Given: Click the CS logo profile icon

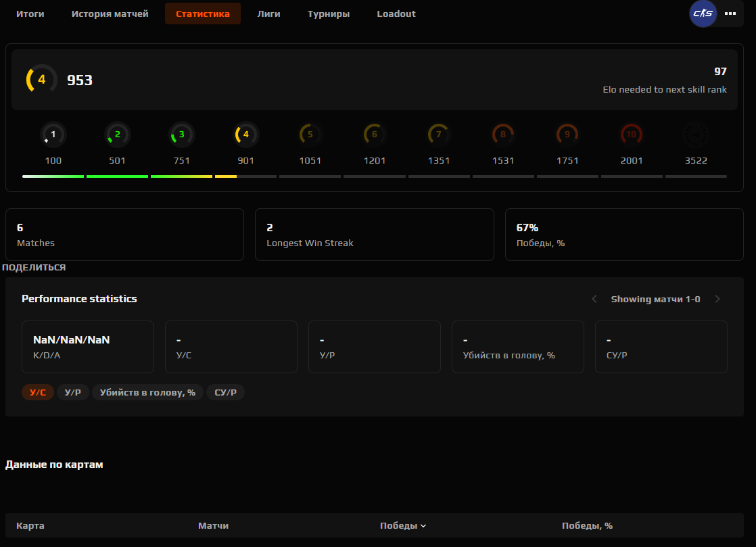Looking at the screenshot, I should 703,14.
